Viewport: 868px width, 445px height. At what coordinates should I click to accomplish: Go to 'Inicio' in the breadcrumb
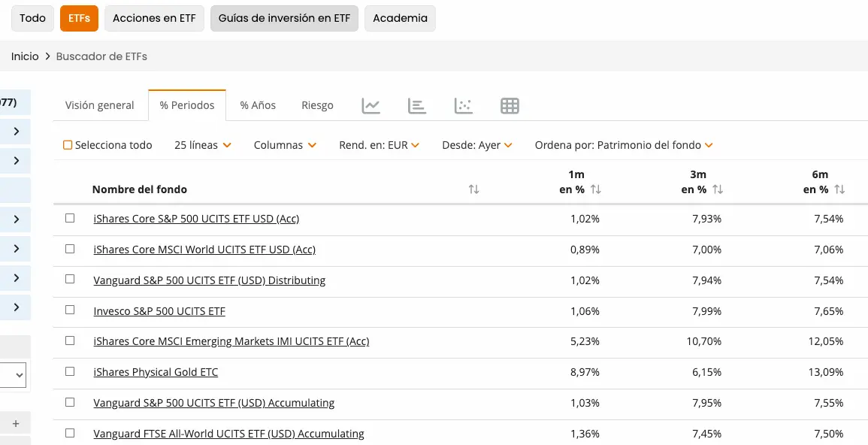click(25, 56)
